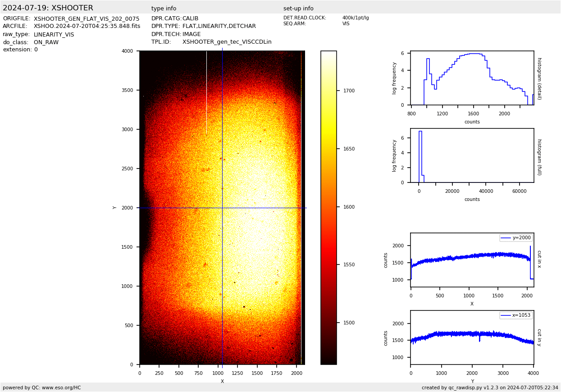Open the histogram (detail) plot
561x392 pixels.
coord(472,78)
